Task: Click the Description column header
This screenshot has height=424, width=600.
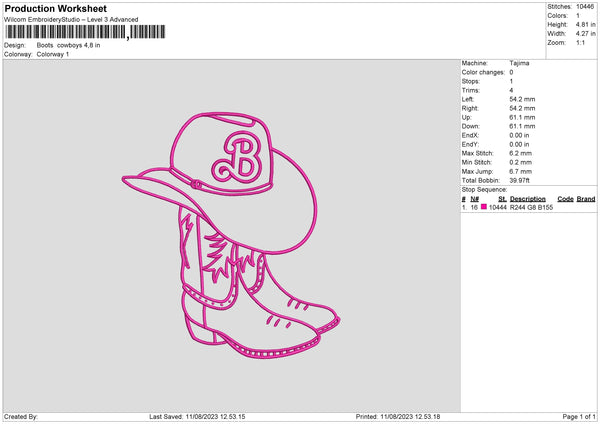Action: 528,199
